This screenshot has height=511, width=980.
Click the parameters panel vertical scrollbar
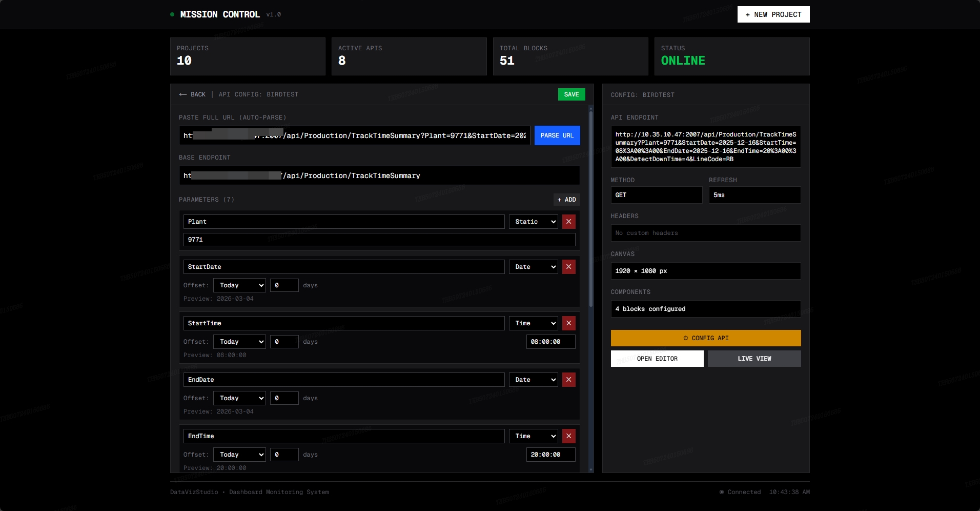click(590, 209)
